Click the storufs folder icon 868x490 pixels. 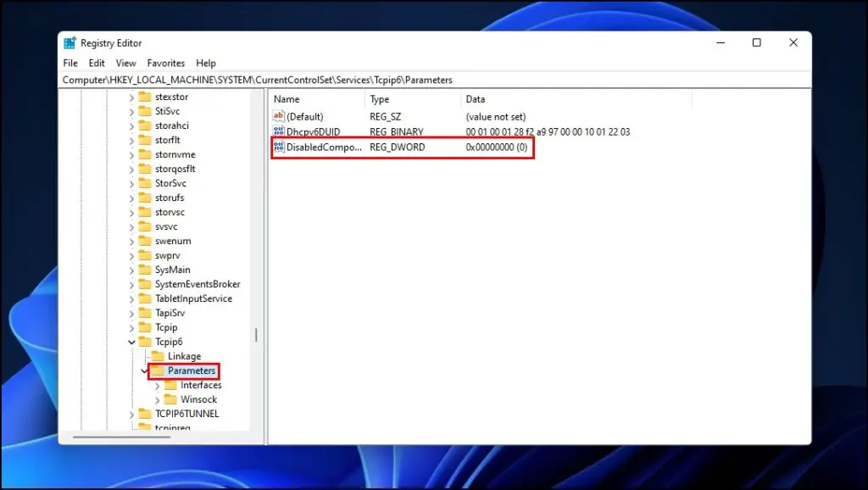[x=145, y=198]
